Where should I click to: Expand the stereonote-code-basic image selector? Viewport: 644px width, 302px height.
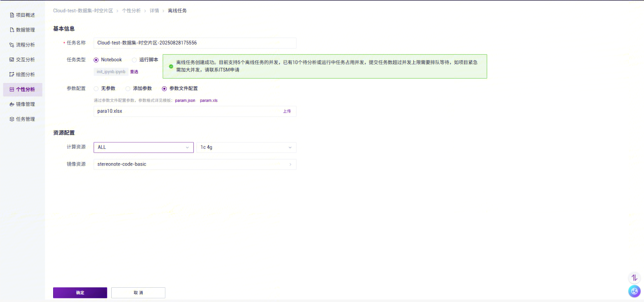point(195,164)
